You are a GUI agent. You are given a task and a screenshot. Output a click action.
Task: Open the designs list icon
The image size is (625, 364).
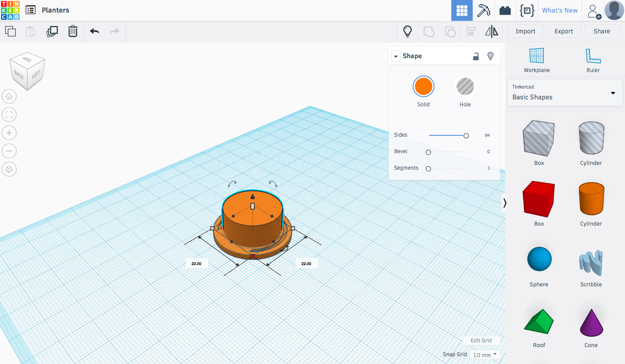(30, 10)
